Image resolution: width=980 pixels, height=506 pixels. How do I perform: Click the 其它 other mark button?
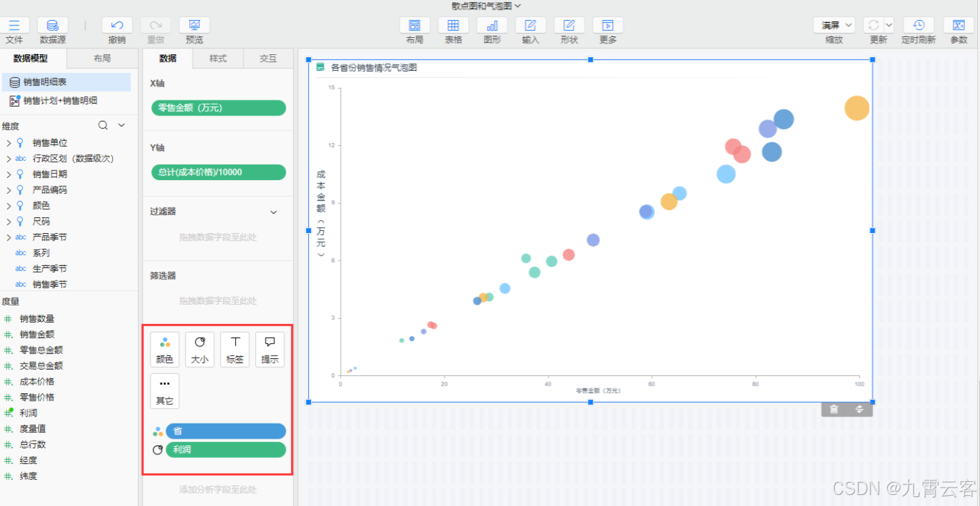tap(164, 390)
